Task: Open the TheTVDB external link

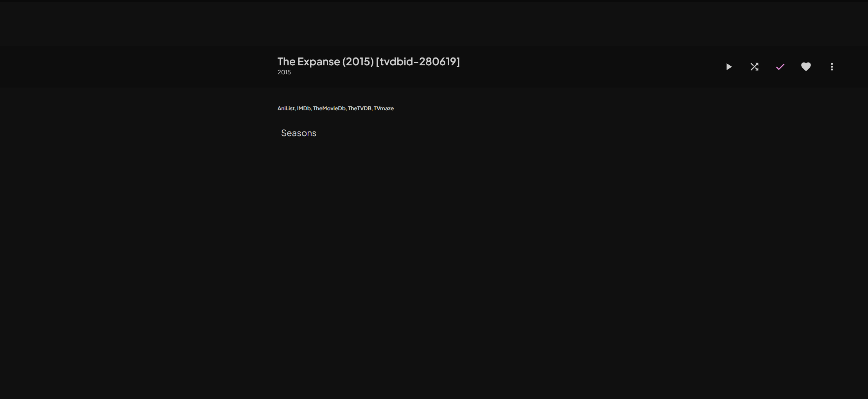Action: point(360,108)
